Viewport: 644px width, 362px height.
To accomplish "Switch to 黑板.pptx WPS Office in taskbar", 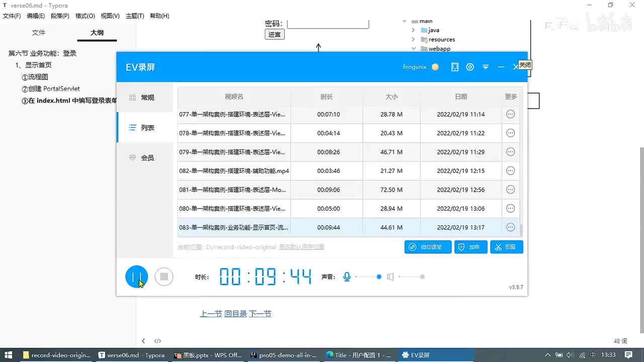I will pos(208,355).
